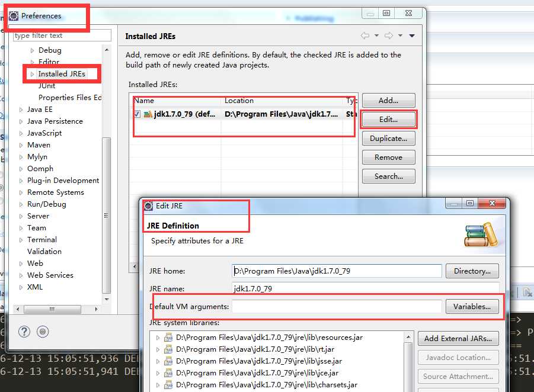
Task: Click the JRE home path field
Action: [x=337, y=271]
